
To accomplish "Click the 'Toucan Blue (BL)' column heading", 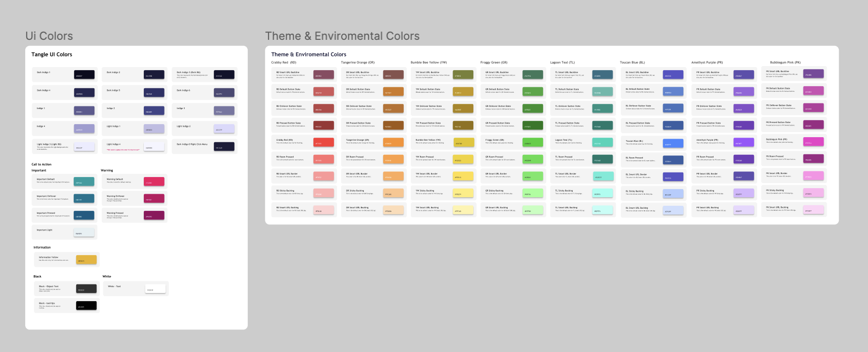I will click(632, 63).
